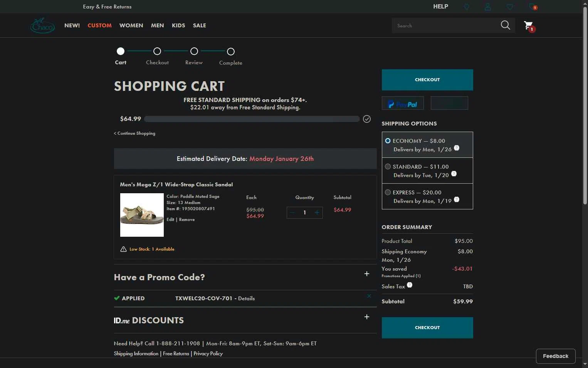Image resolution: width=588 pixels, height=368 pixels.
Task: Click the low stock warning triangle icon
Action: (123, 249)
